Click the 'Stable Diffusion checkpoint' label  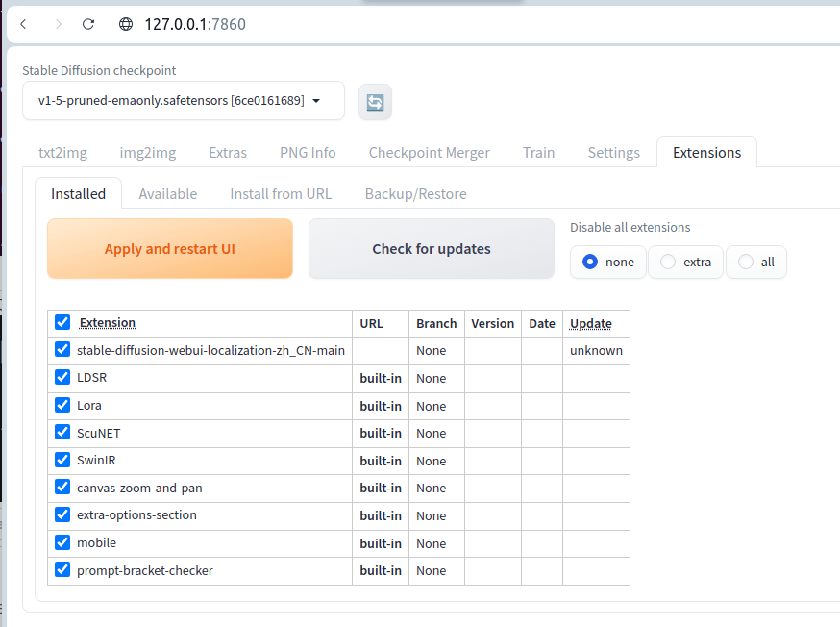[x=99, y=71]
